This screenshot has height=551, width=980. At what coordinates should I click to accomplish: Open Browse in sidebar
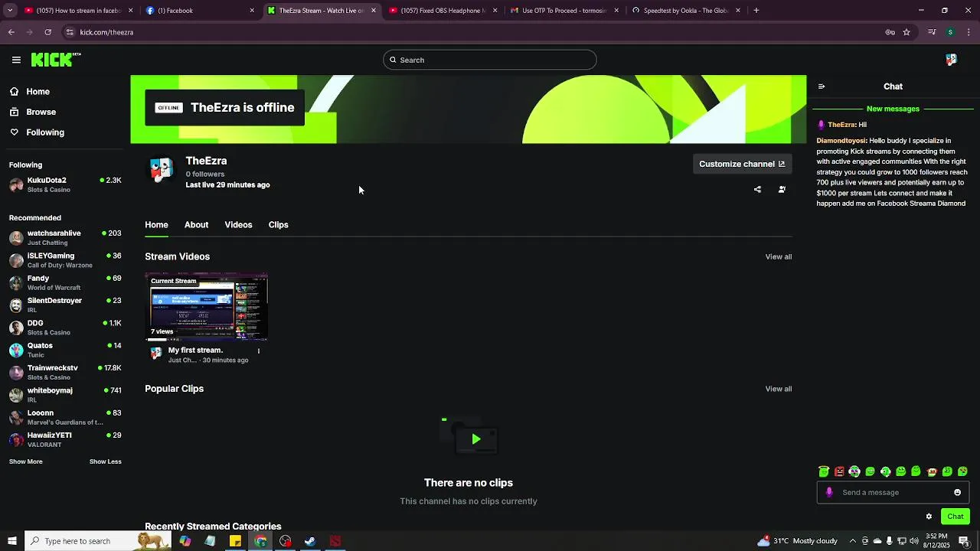(32, 112)
